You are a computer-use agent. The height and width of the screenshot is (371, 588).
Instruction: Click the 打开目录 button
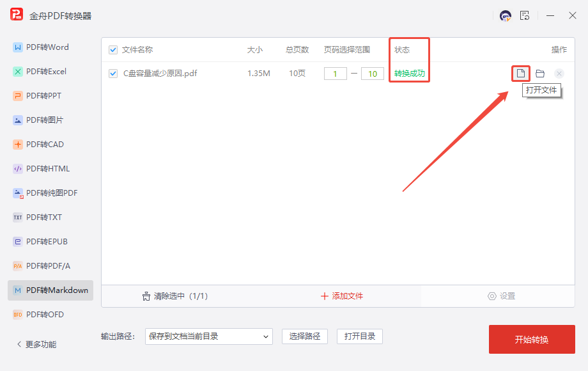click(x=360, y=336)
